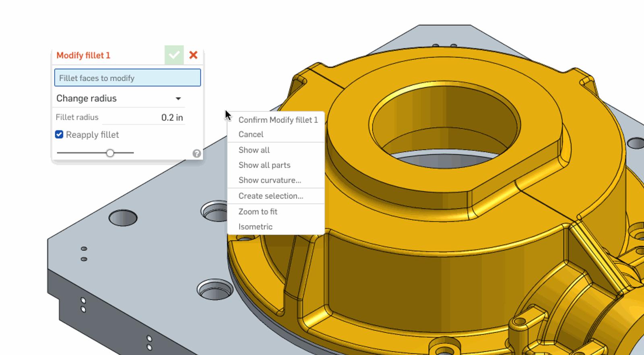Open the help icon in fillet dialog
The image size is (644, 355).
[x=196, y=154]
